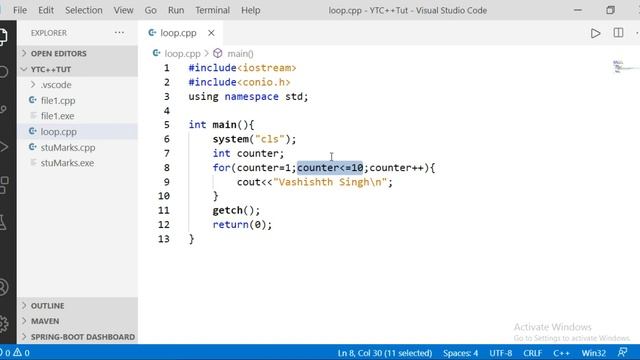The width and height of the screenshot is (640, 360).
Task: Open the File menu
Action: 20,10
